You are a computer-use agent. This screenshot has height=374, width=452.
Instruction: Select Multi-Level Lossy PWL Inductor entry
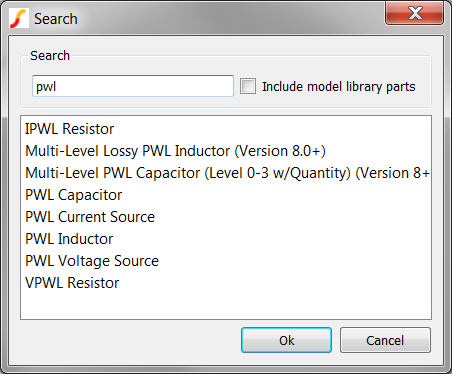coord(226,151)
